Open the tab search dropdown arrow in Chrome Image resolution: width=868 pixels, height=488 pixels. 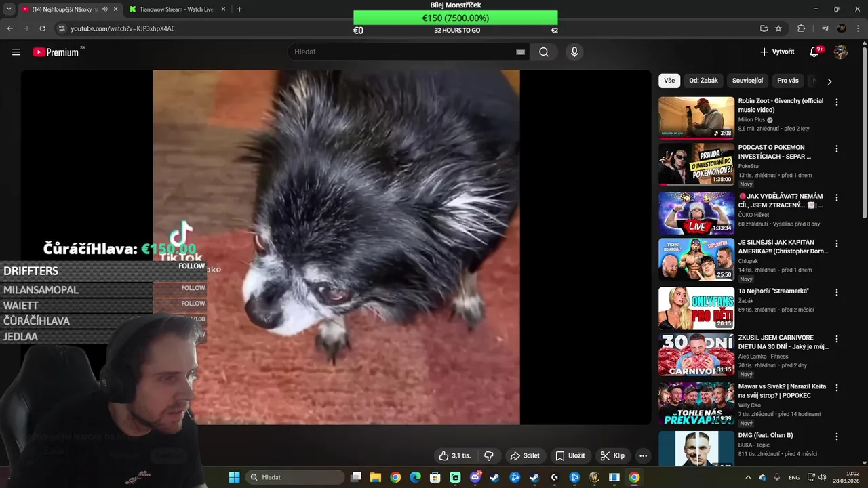pos(9,9)
